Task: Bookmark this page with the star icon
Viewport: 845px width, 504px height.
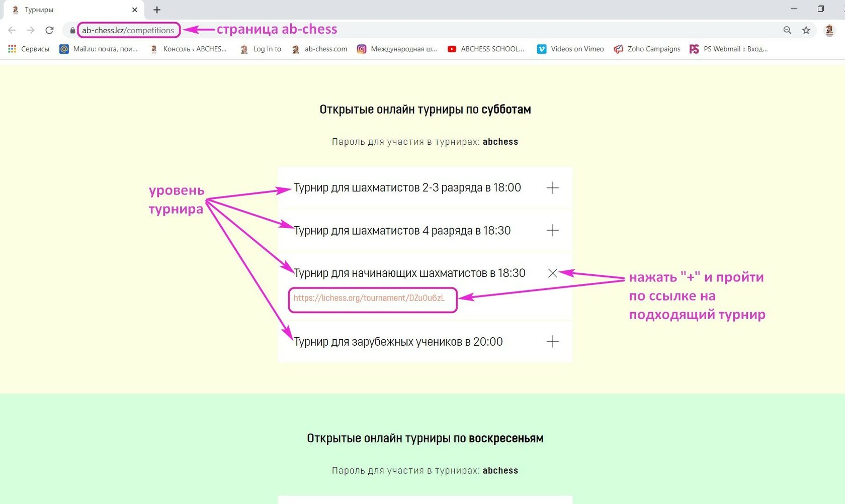Action: pyautogui.click(x=806, y=30)
